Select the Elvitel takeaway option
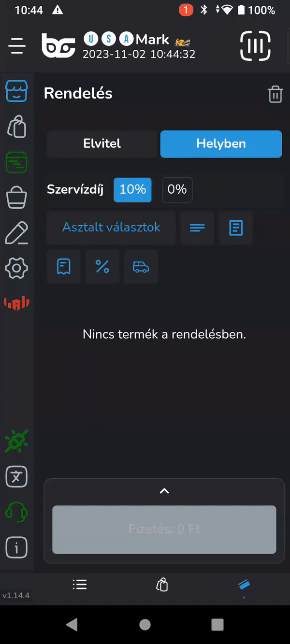 [102, 143]
